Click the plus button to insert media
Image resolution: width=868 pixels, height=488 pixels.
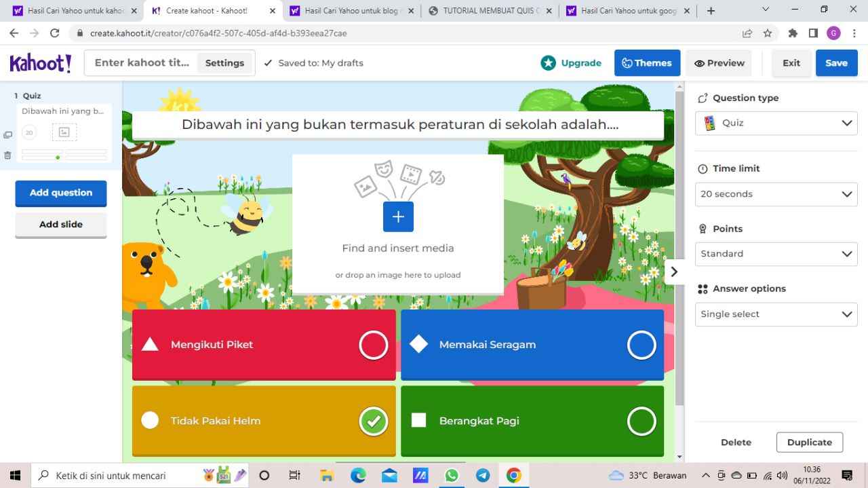point(398,217)
